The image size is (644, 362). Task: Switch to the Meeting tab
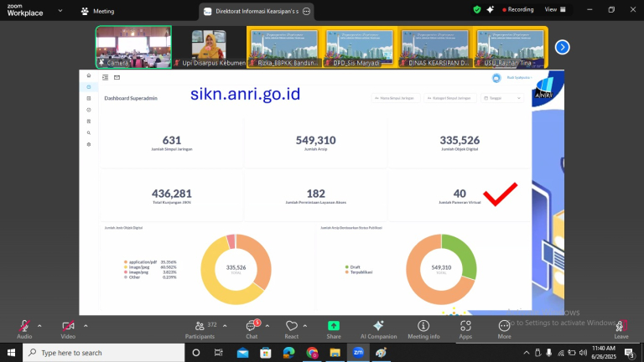(98, 11)
